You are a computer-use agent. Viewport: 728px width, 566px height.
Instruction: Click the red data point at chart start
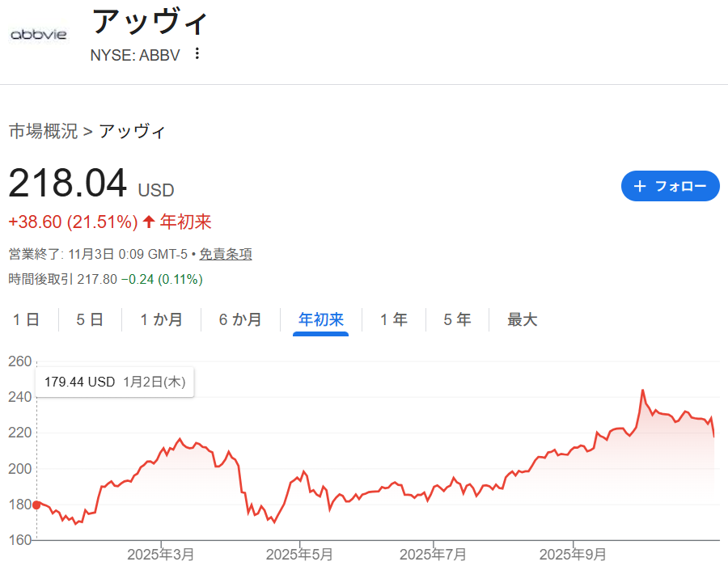[x=36, y=505]
